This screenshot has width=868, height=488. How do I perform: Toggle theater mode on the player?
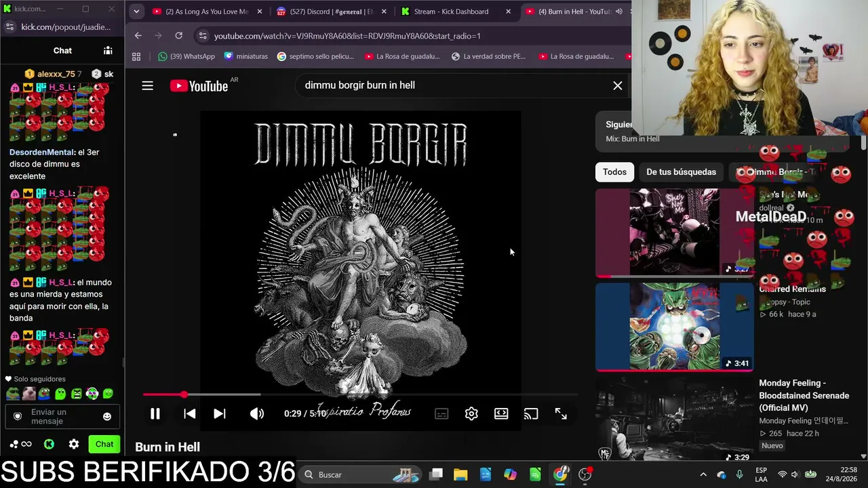[501, 413]
